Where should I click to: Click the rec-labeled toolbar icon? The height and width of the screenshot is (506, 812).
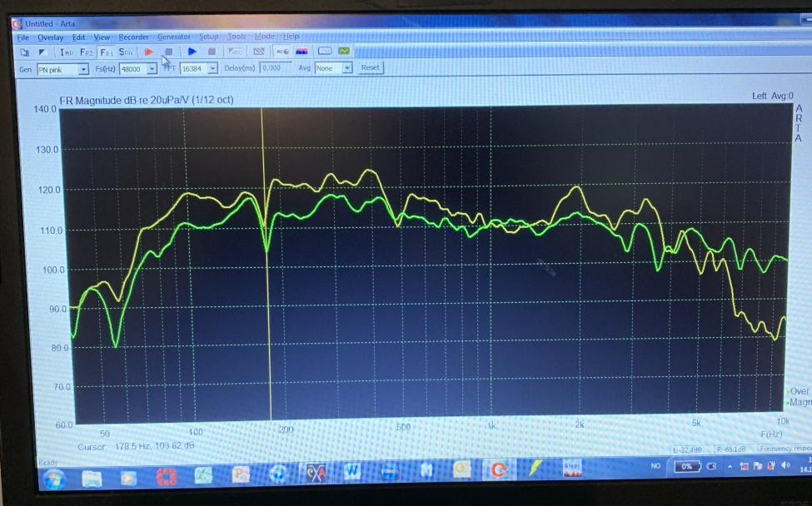(235, 52)
